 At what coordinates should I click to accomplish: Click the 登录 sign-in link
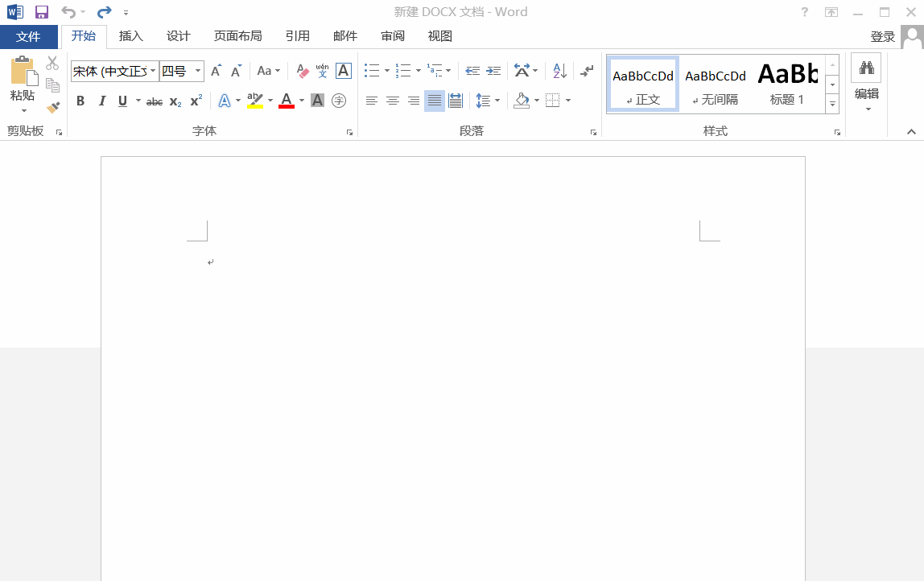pyautogui.click(x=882, y=36)
